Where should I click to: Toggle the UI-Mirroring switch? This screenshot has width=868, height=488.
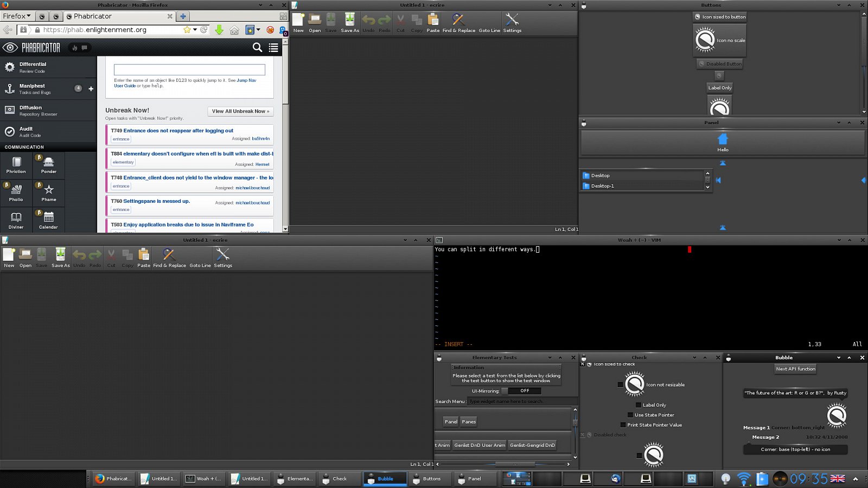pyautogui.click(x=521, y=390)
